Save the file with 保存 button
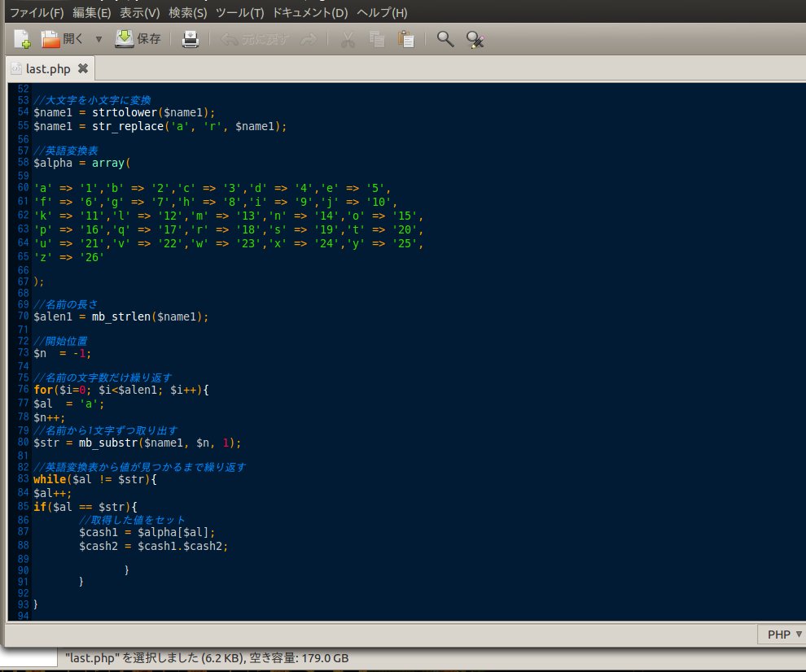 tap(138, 39)
